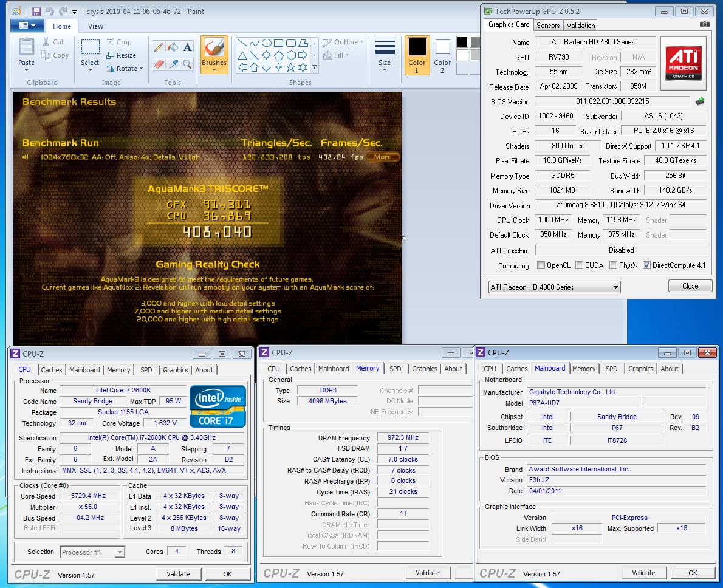Select the Pencil tool in Paint
The height and width of the screenshot is (588, 723).
(159, 47)
